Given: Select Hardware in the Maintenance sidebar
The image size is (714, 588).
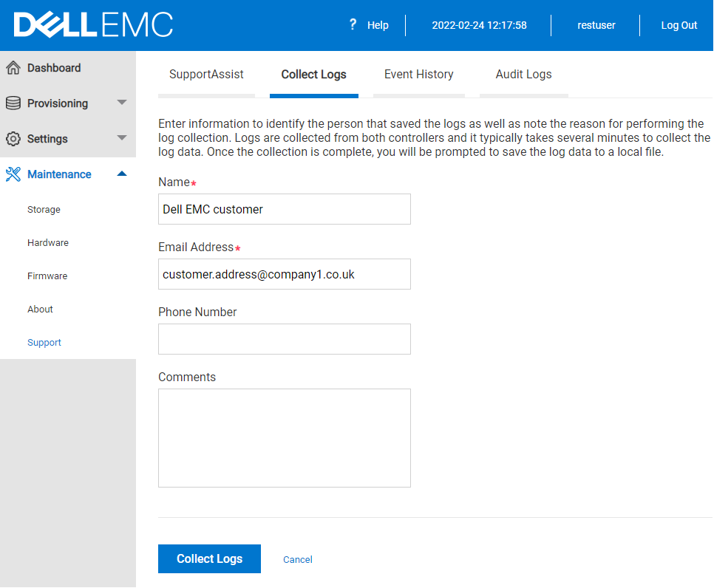Looking at the screenshot, I should 47,242.
